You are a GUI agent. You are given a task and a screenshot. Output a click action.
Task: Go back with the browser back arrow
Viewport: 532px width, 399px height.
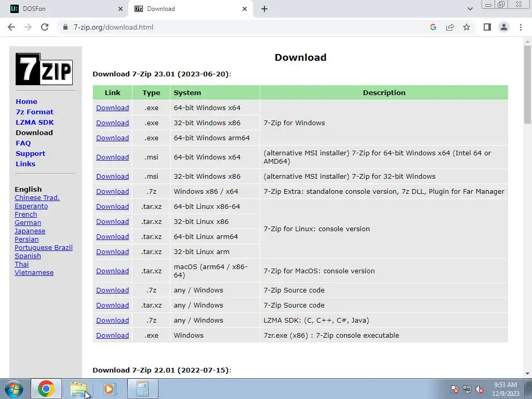click(11, 27)
